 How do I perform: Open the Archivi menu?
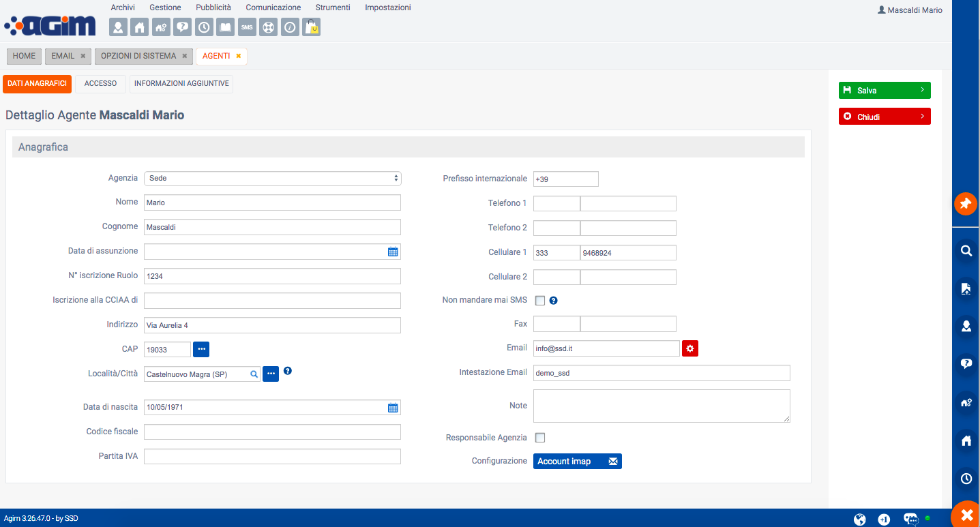coord(123,7)
